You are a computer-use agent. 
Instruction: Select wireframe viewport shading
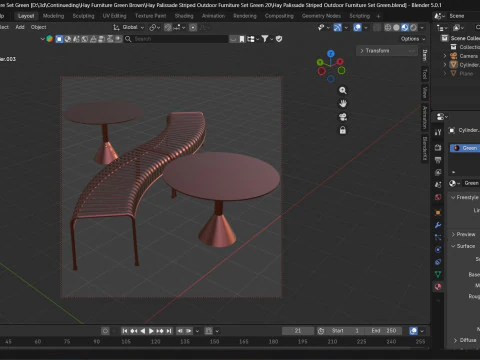coord(388,27)
